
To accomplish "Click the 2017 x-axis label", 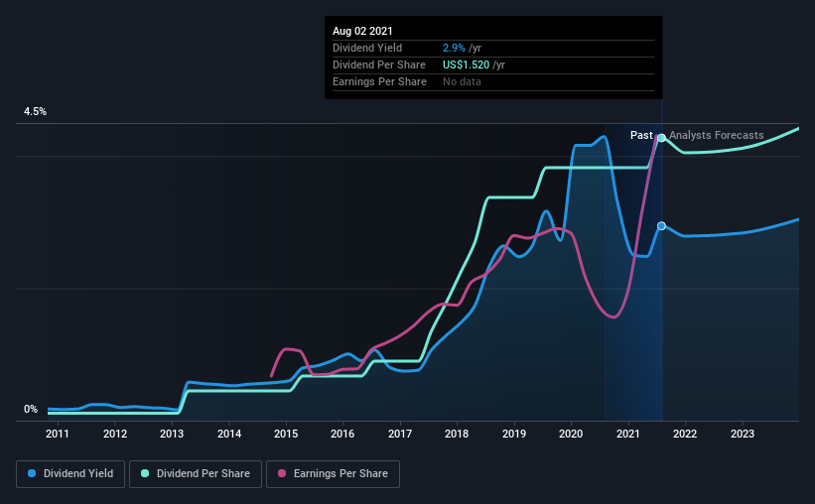I will [400, 434].
